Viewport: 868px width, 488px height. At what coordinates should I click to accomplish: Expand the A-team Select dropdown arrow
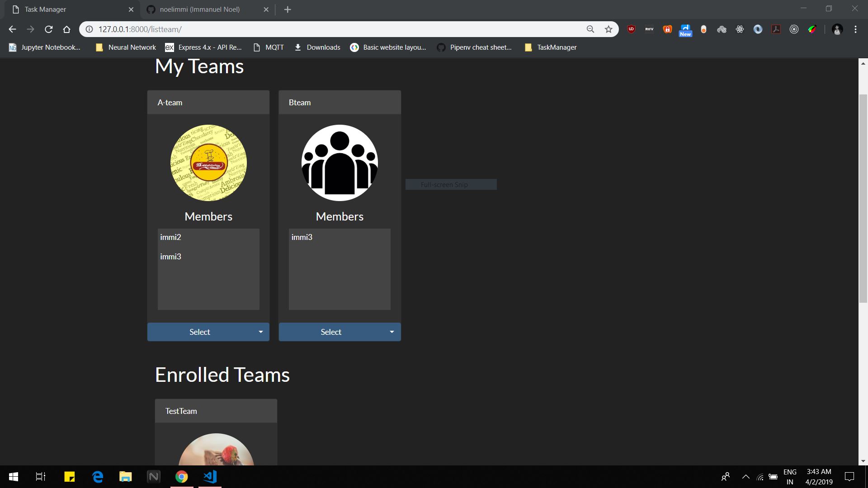(261, 332)
